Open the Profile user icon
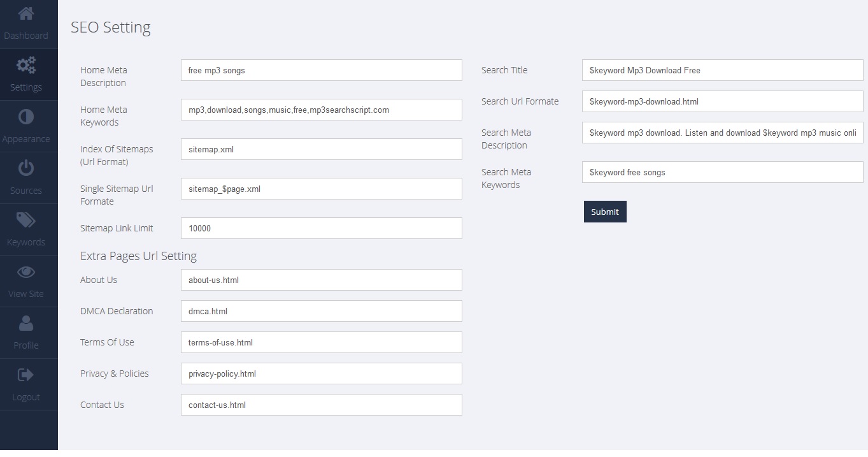 pos(26,323)
